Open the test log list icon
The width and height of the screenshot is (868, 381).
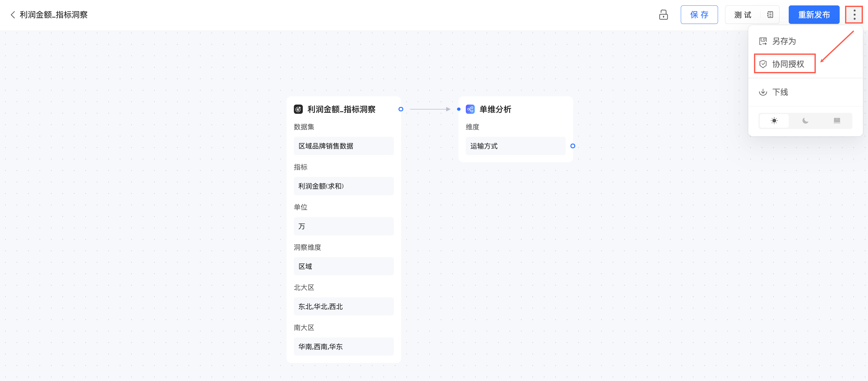click(x=770, y=15)
